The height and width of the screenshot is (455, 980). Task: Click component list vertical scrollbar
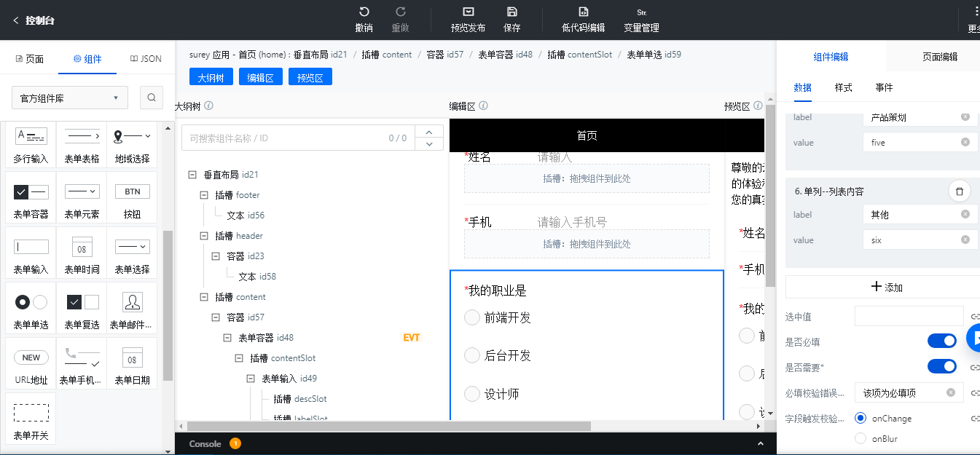(x=168, y=306)
